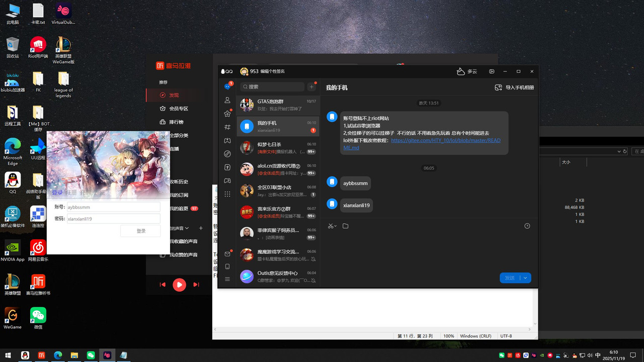Open 卡密.txt file on desktop

pyautogui.click(x=38, y=14)
